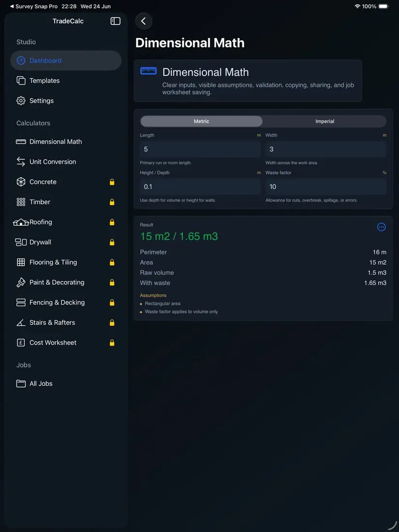The height and width of the screenshot is (532, 399).
Task: Click the Settings gear icon
Action: 21,101
